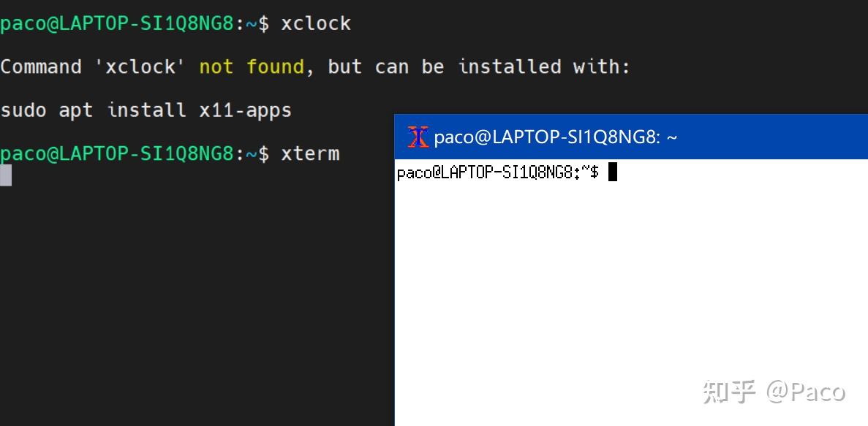Image resolution: width=868 pixels, height=426 pixels.
Task: Click the blinking cursor in the xterm window
Action: tap(613, 172)
